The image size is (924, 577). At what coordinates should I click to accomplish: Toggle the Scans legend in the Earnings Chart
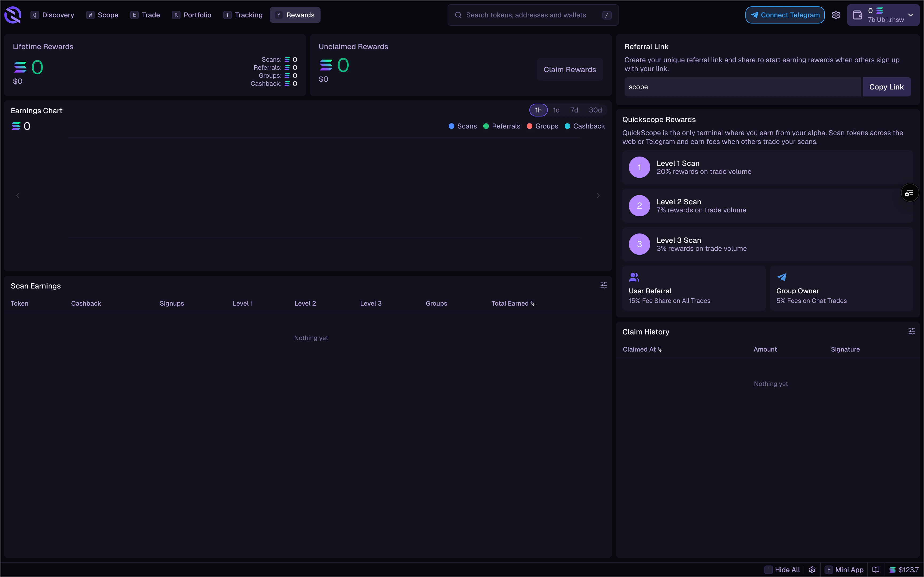coord(462,126)
